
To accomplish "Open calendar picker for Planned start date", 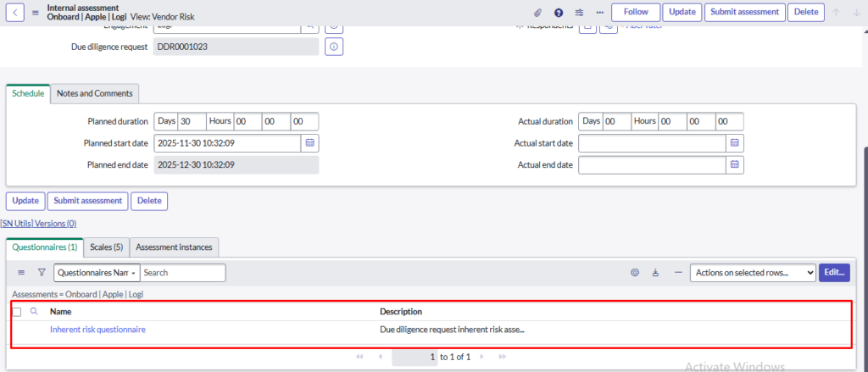I will pos(310,142).
